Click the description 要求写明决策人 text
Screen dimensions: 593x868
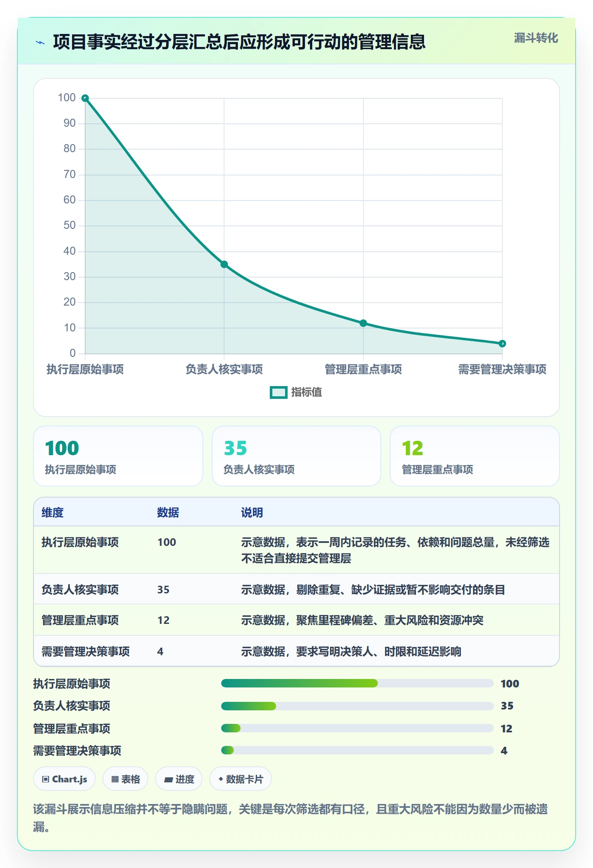click(351, 651)
